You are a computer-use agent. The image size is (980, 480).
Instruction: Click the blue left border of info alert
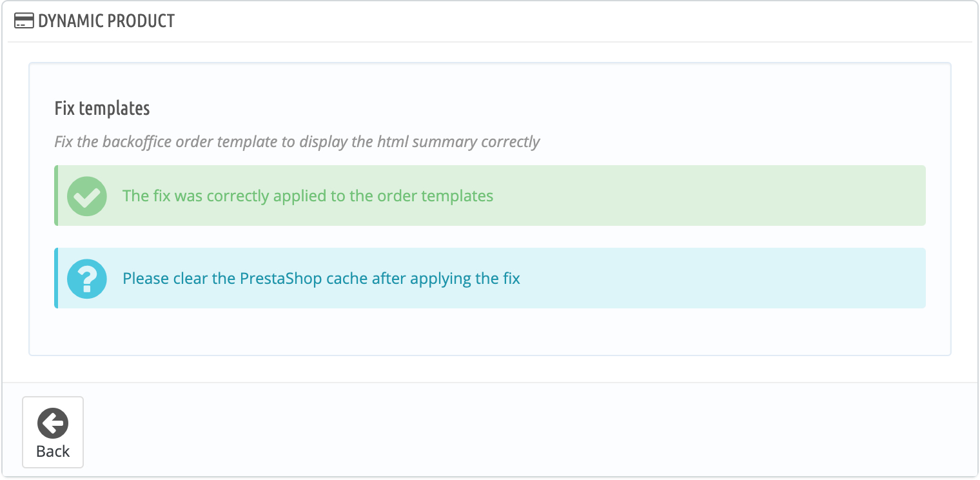pos(56,279)
